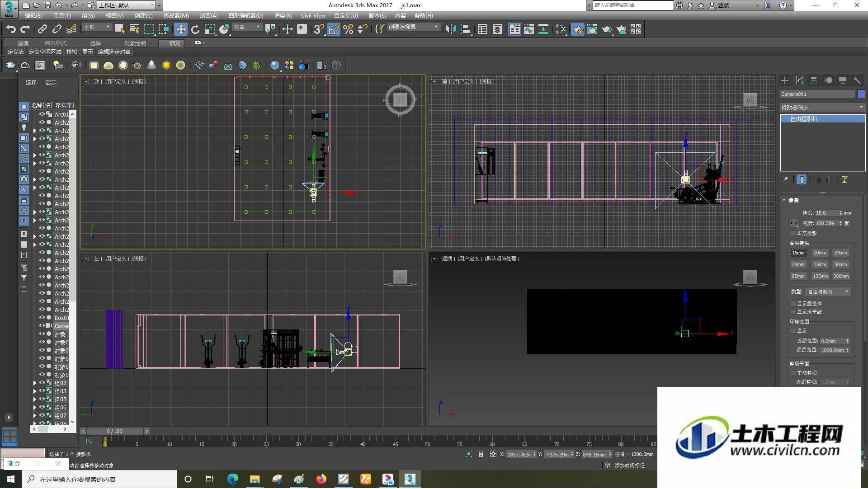The height and width of the screenshot is (489, 868).
Task: Click the Mirror tool icon
Action: [451, 29]
